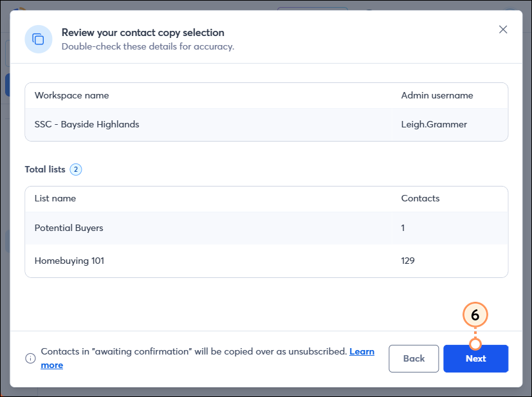Click the Review your contact copy selection title
The height and width of the screenshot is (397, 532).
[x=143, y=33]
